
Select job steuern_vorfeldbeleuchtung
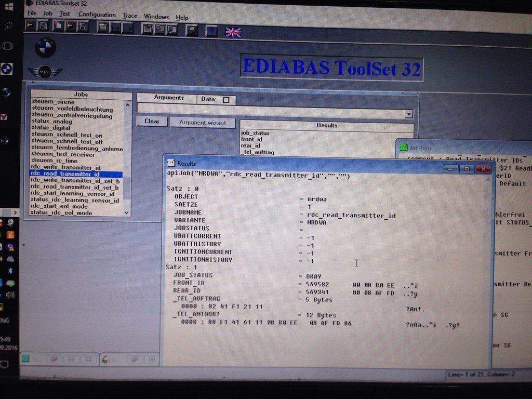pos(72,109)
